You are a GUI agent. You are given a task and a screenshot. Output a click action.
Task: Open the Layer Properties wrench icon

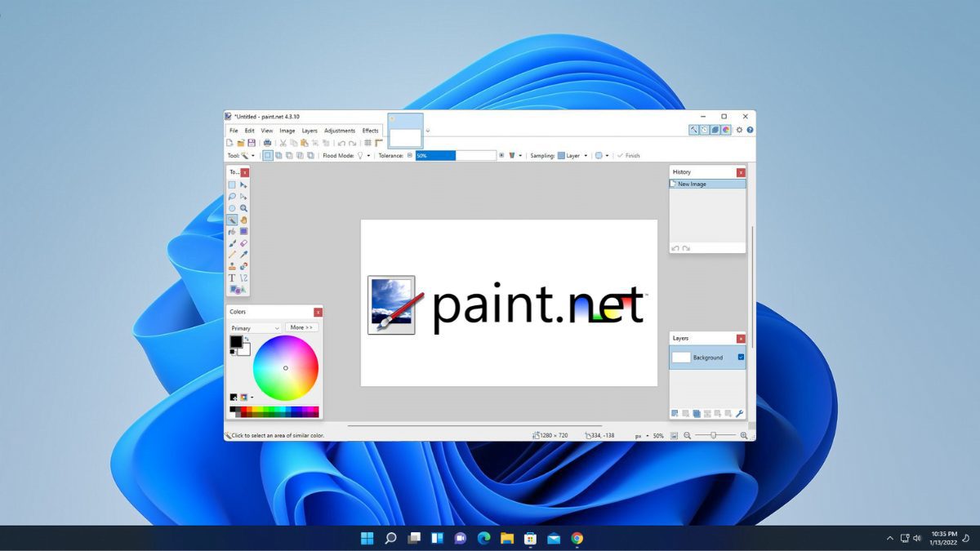(739, 414)
